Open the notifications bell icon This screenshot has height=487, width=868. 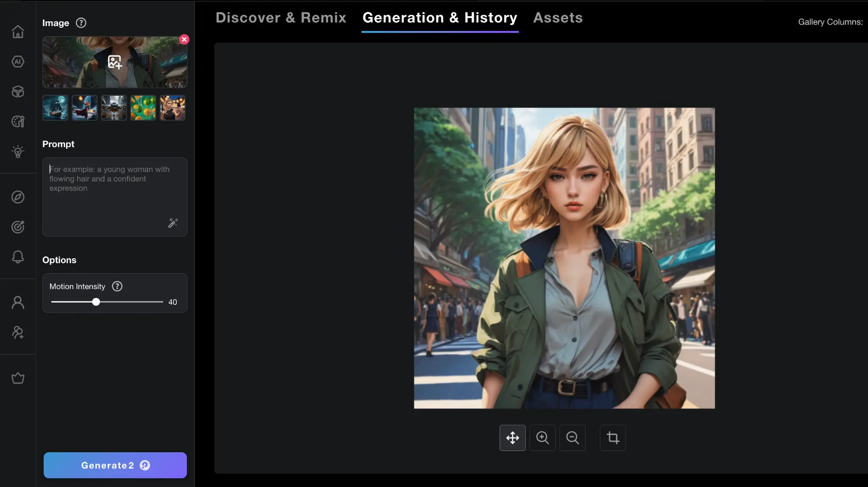click(x=18, y=257)
